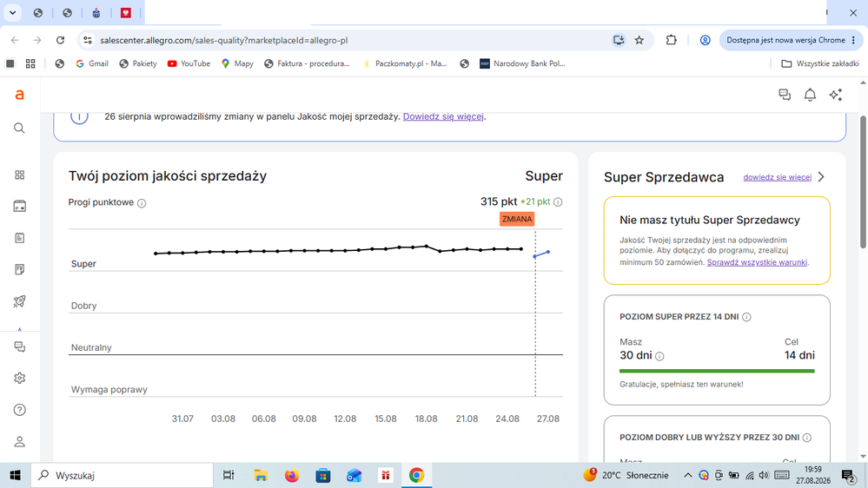Open Mapy bookmark

(x=237, y=63)
